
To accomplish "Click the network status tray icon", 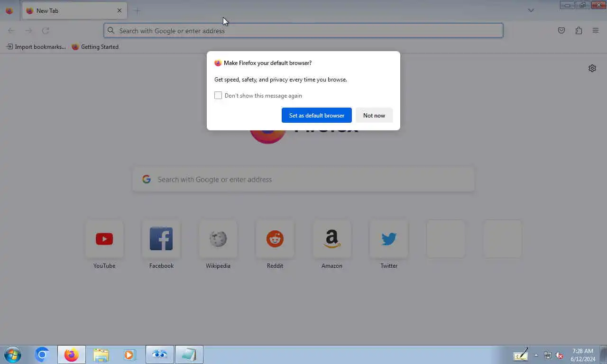I will pyautogui.click(x=548, y=355).
